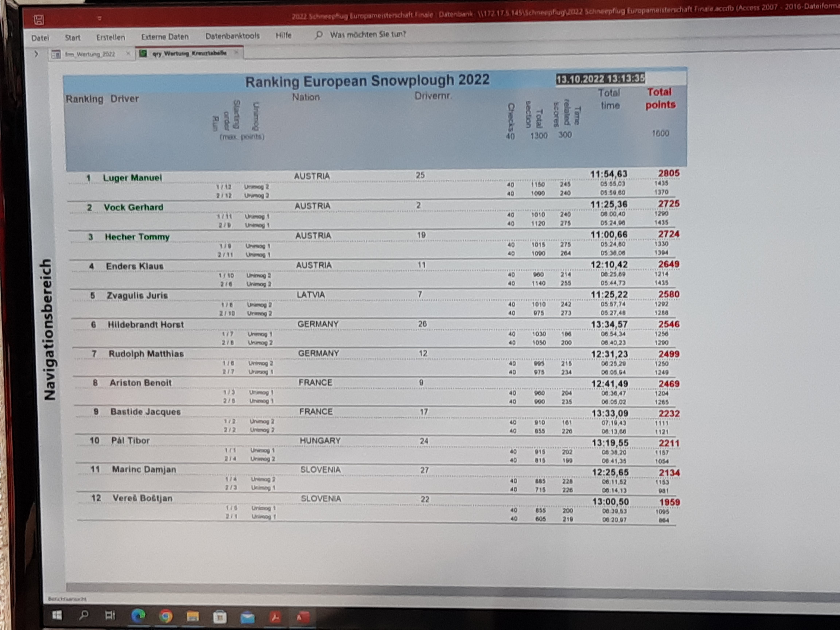Screen dimensions: 840x630
Task: Click the Windows Start button
Action: (57, 615)
